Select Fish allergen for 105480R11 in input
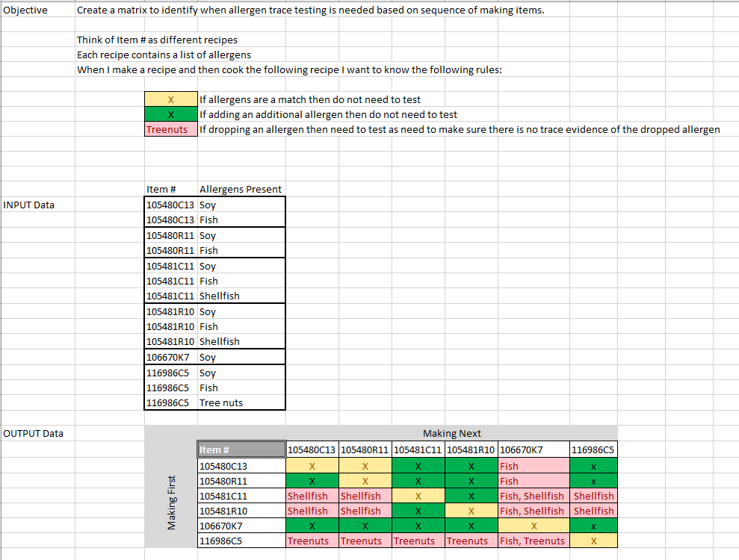 (241, 251)
